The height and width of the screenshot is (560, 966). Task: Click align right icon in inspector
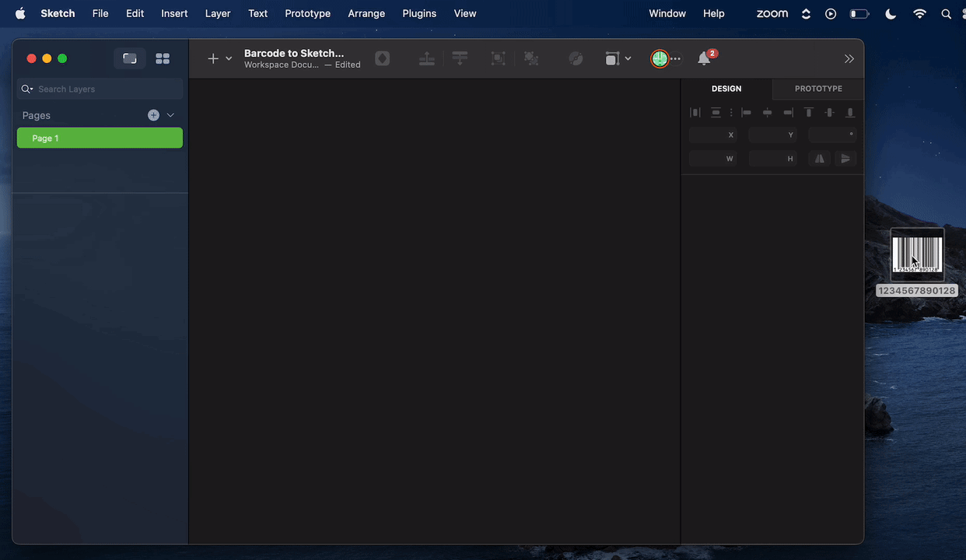788,113
